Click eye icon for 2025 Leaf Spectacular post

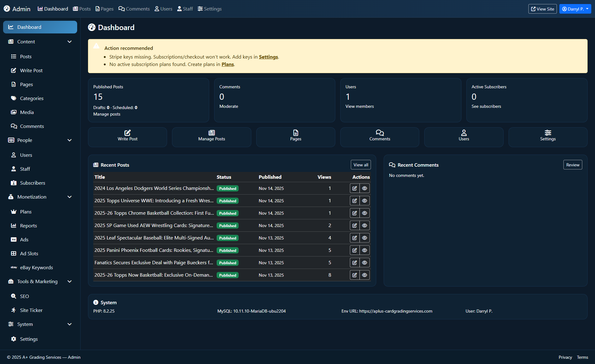(364, 238)
